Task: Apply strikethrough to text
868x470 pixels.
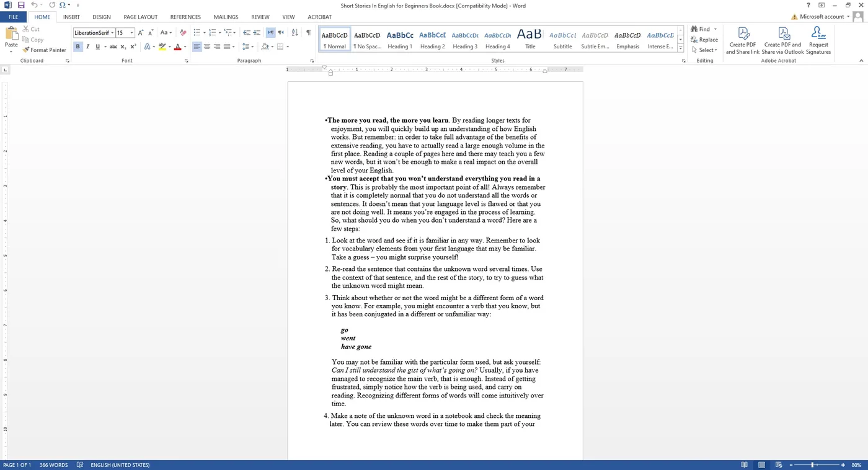Action: point(113,47)
